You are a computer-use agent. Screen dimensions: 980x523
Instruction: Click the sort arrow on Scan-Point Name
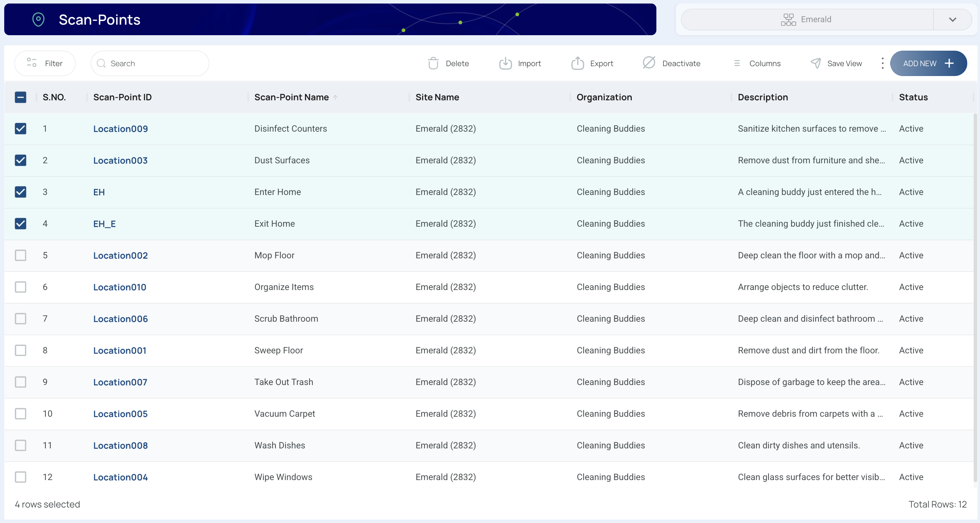336,97
